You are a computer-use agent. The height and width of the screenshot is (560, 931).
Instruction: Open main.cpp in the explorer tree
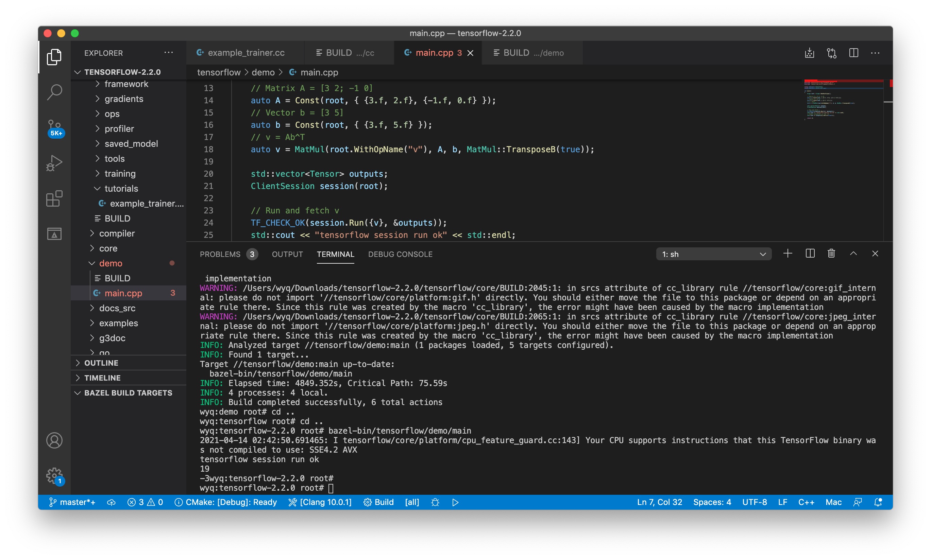(129, 293)
